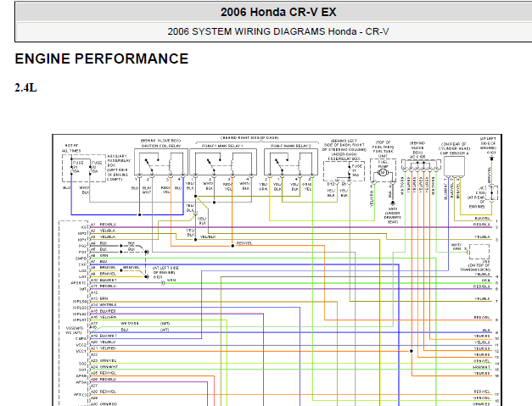
Task: Click the "A7 BLU" pin label
Action: pos(98,262)
